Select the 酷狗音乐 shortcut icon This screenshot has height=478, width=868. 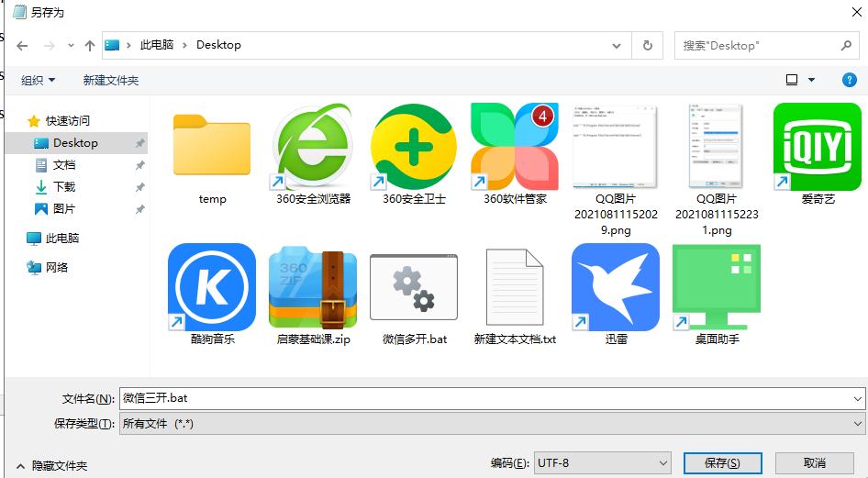(x=212, y=287)
